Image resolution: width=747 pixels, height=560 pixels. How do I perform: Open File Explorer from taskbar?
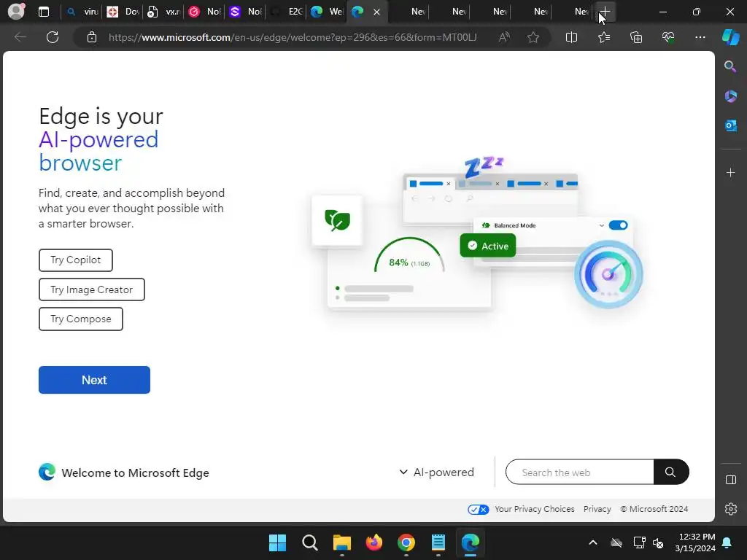[341, 542]
